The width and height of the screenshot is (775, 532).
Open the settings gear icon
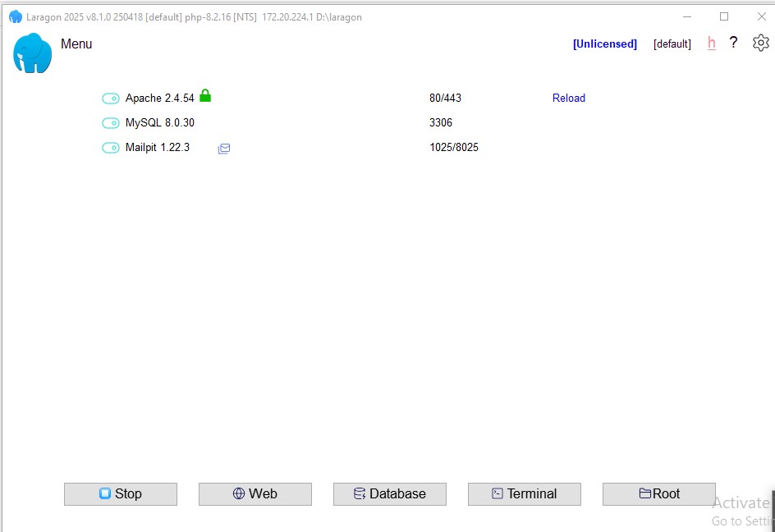761,43
